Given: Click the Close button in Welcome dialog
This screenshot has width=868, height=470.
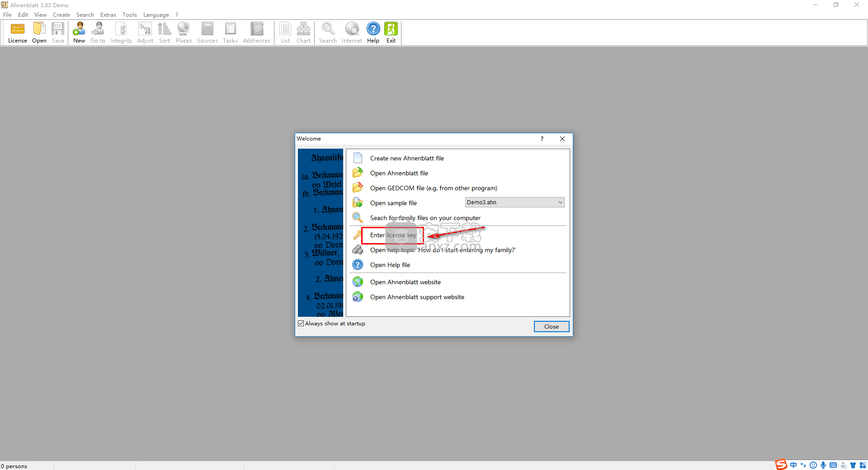Looking at the screenshot, I should (x=551, y=326).
